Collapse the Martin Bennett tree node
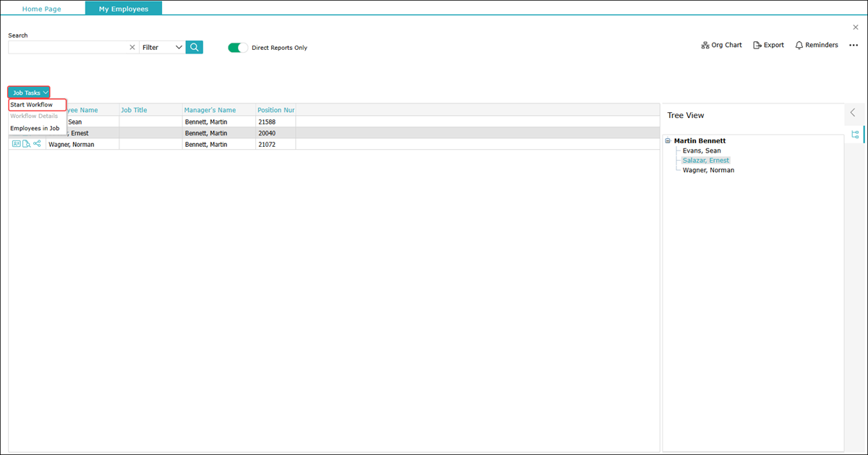Image resolution: width=868 pixels, height=455 pixels. coord(668,141)
